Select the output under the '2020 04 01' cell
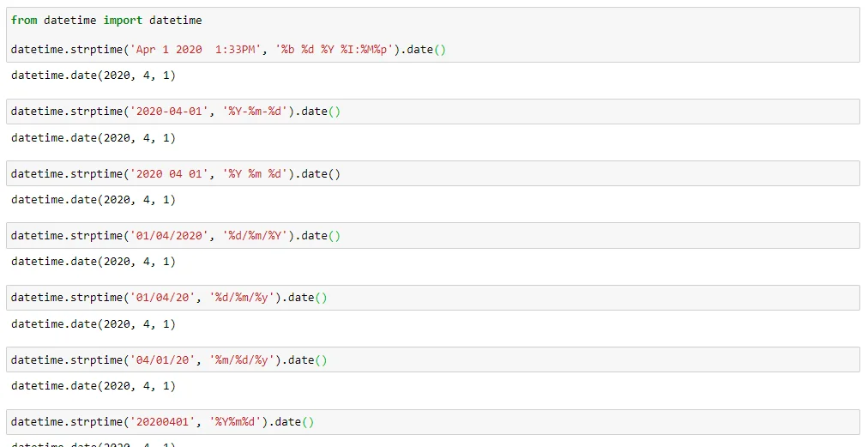Screen dimensions: 868x447 pyautogui.click(x=93, y=199)
